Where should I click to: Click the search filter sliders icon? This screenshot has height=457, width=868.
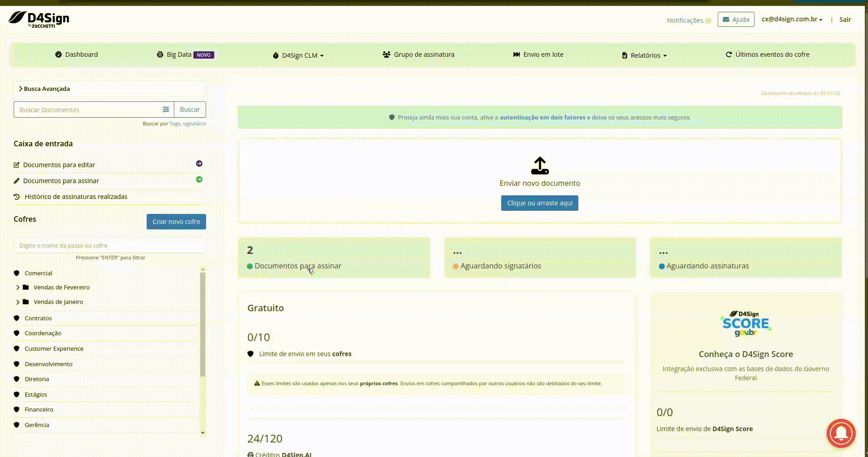point(166,109)
